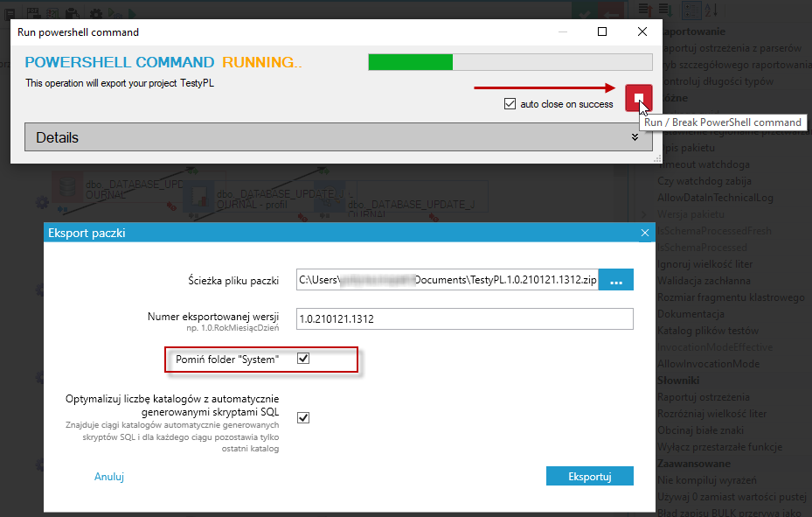The image size is (812, 517).
Task: Click the settings gear toolbar icon
Action: (96, 13)
